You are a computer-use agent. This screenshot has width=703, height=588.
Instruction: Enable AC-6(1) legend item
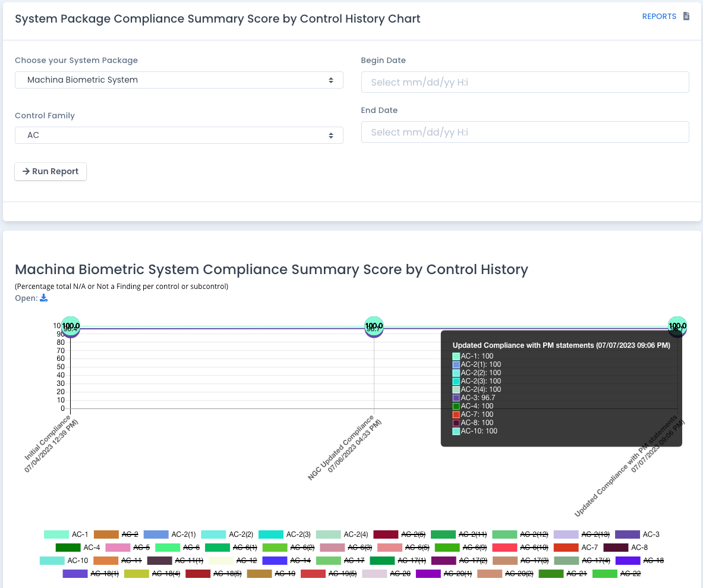pyautogui.click(x=231, y=547)
